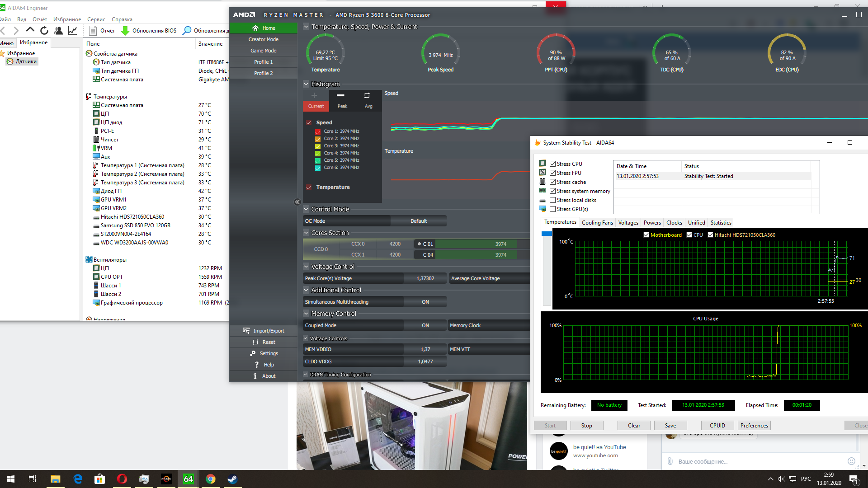Screen dimensions: 868x488
Task: Collapse the Memory Control section
Action: pos(306,314)
